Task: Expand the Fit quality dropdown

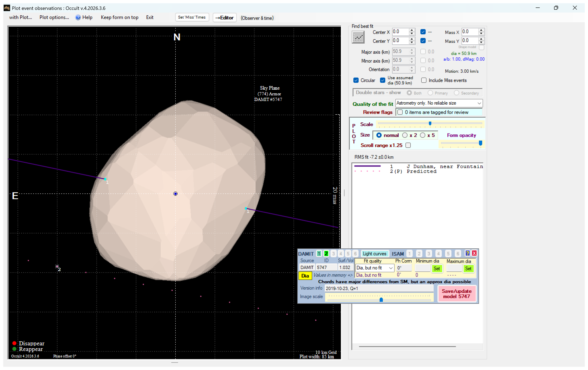Action: click(x=391, y=268)
